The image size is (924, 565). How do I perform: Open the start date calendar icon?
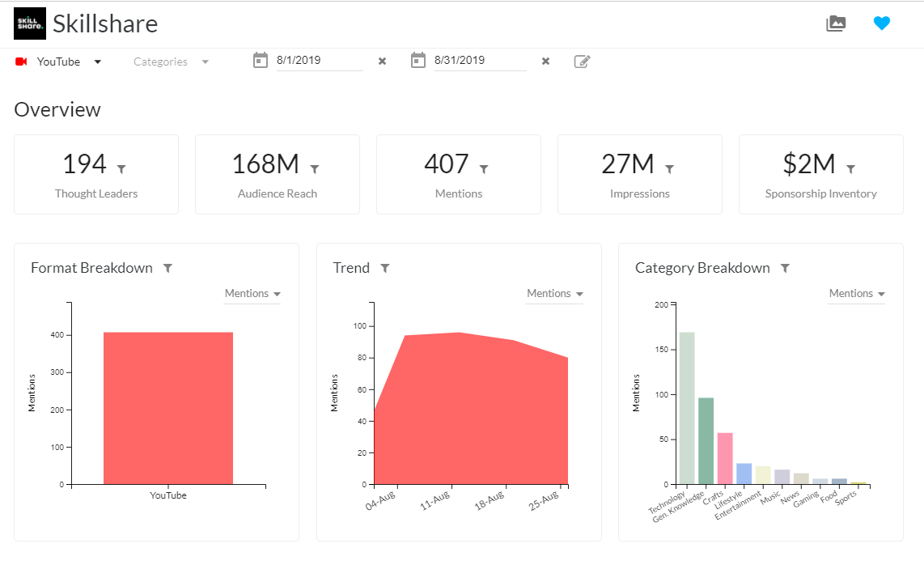pyautogui.click(x=261, y=60)
